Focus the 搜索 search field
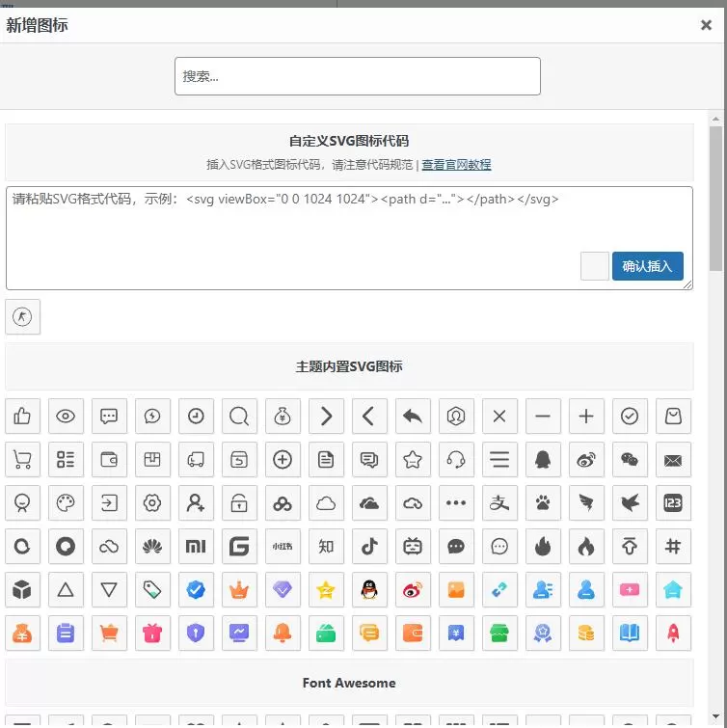Screen dimensions: 727x728 [x=358, y=76]
